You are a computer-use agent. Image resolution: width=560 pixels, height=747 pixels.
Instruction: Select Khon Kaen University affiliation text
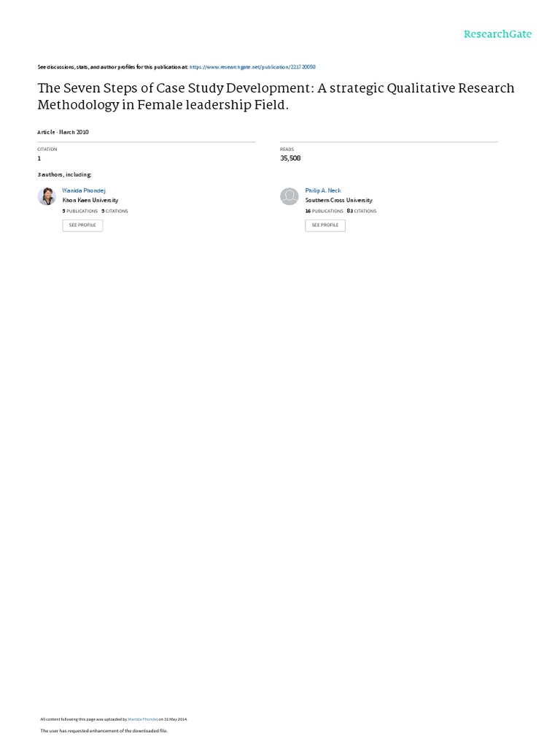(x=90, y=200)
